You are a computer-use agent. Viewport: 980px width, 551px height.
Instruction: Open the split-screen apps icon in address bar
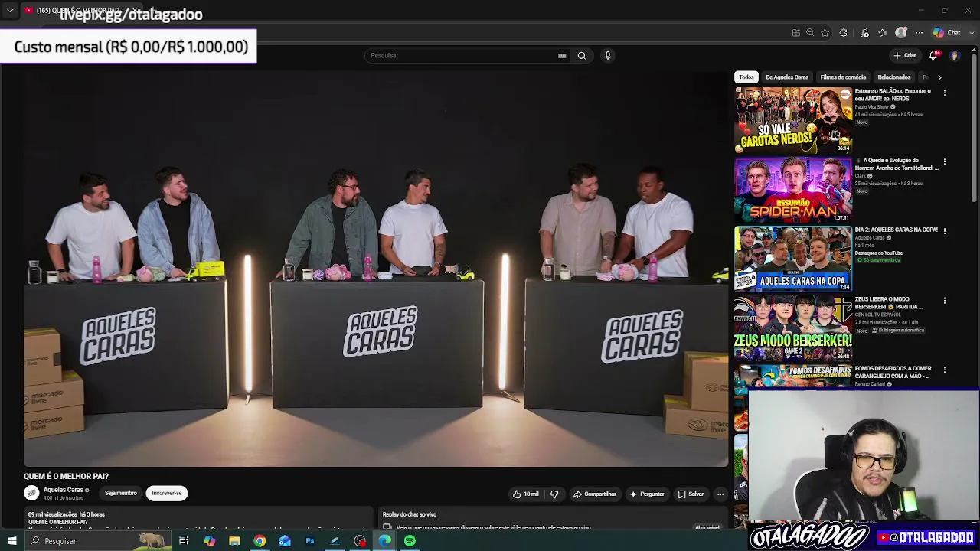click(x=796, y=33)
